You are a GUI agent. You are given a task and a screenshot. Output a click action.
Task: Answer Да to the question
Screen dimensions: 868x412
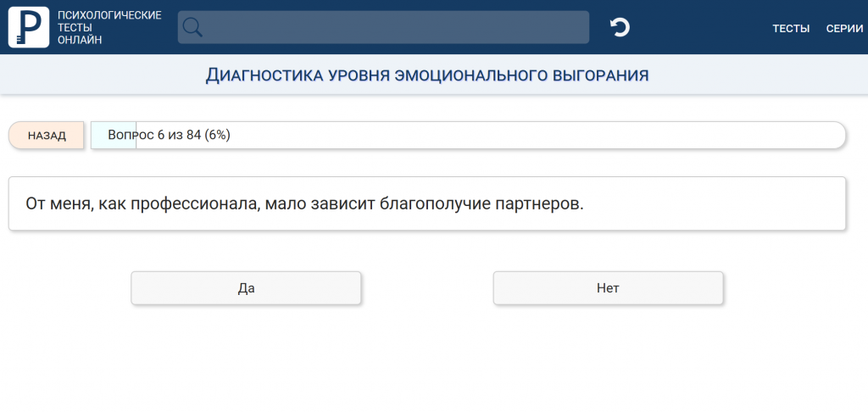tap(246, 288)
